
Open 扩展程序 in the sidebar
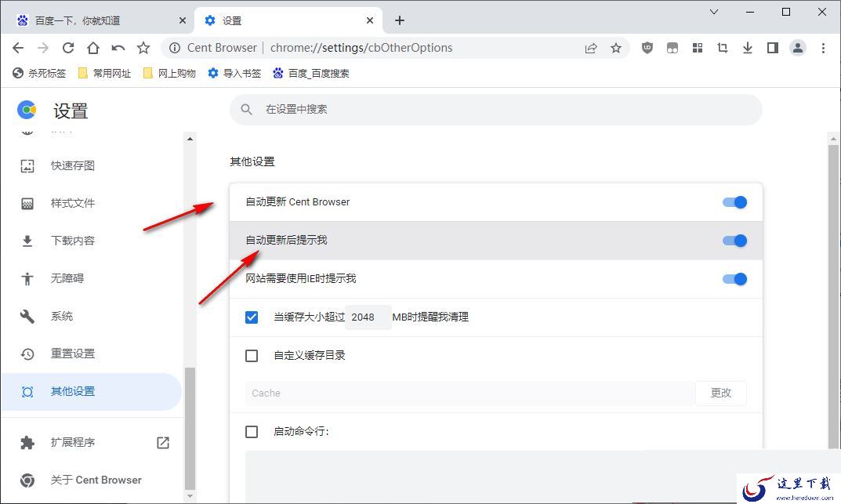click(x=91, y=442)
